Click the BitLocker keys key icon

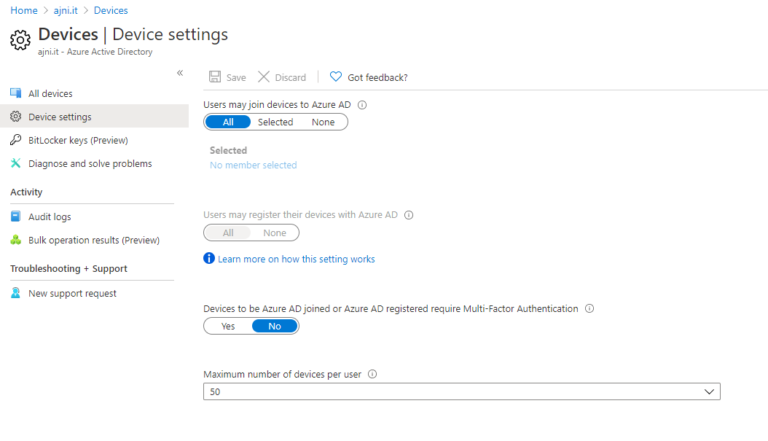pos(16,140)
